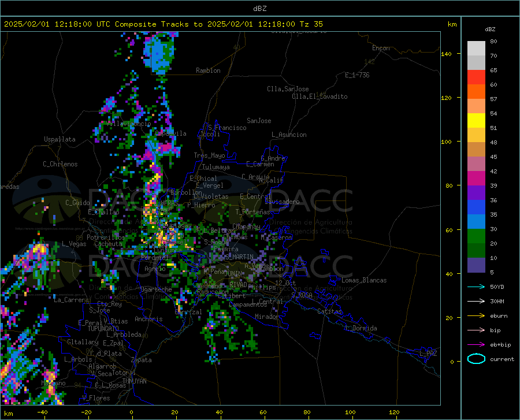Viewport: 520px width, 420px height.
Task: Click the '140' tick on the vertical km axis
Action: coord(446,54)
